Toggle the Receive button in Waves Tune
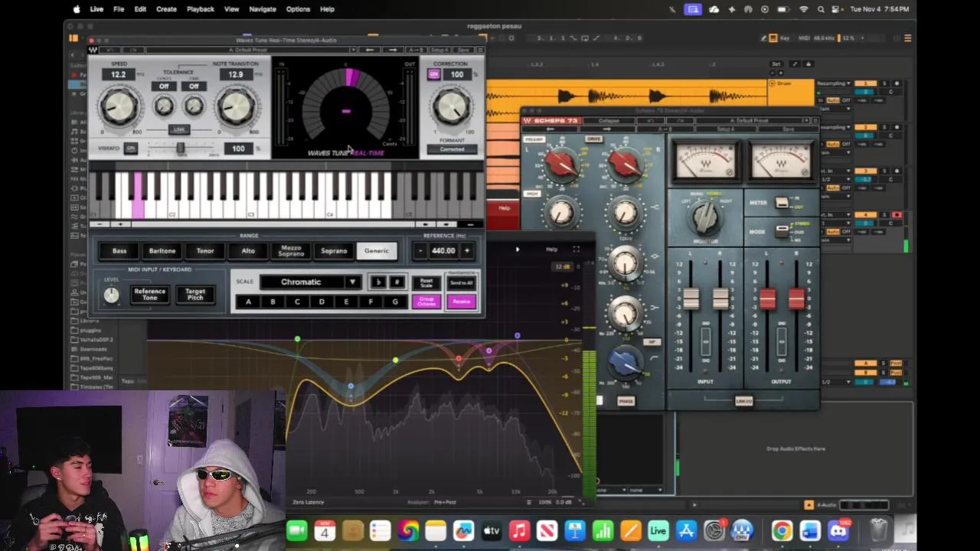Image resolution: width=980 pixels, height=551 pixels. click(461, 302)
